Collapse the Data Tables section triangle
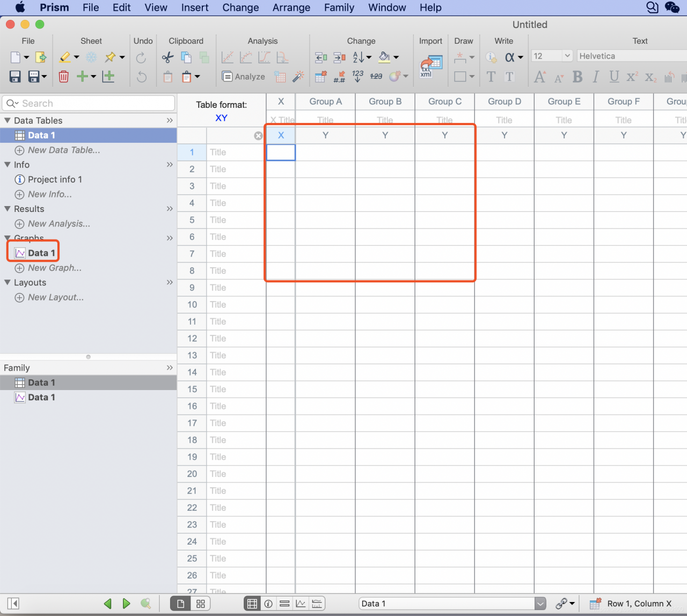 click(8, 120)
